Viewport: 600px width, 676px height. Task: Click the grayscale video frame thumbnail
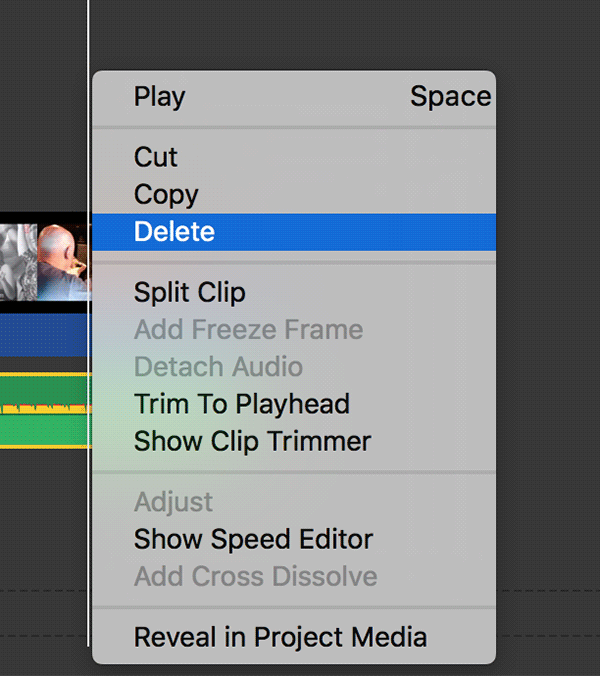pos(17,262)
